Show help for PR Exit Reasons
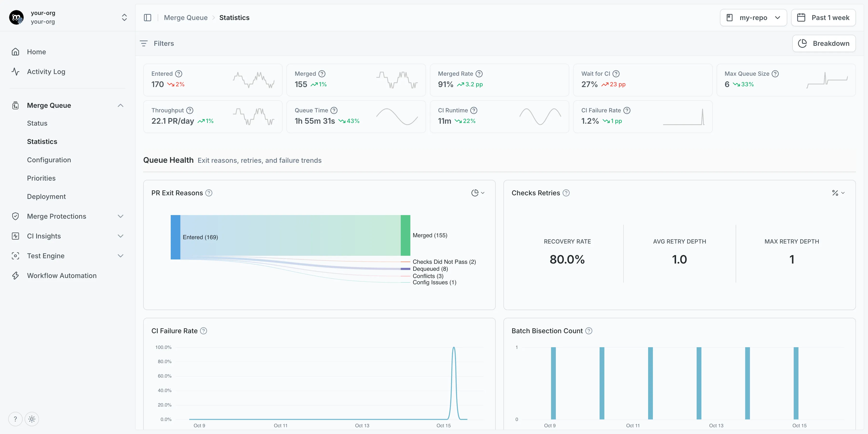The height and width of the screenshot is (434, 868). (209, 193)
